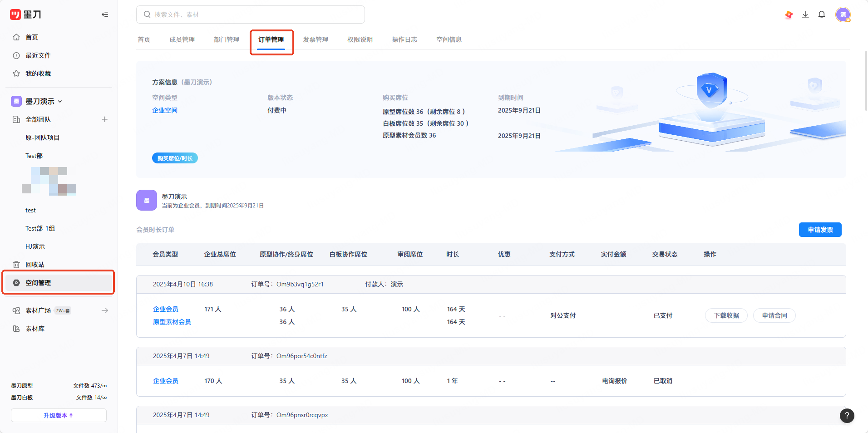Focus the 搜索文件、素材 search field

(251, 15)
